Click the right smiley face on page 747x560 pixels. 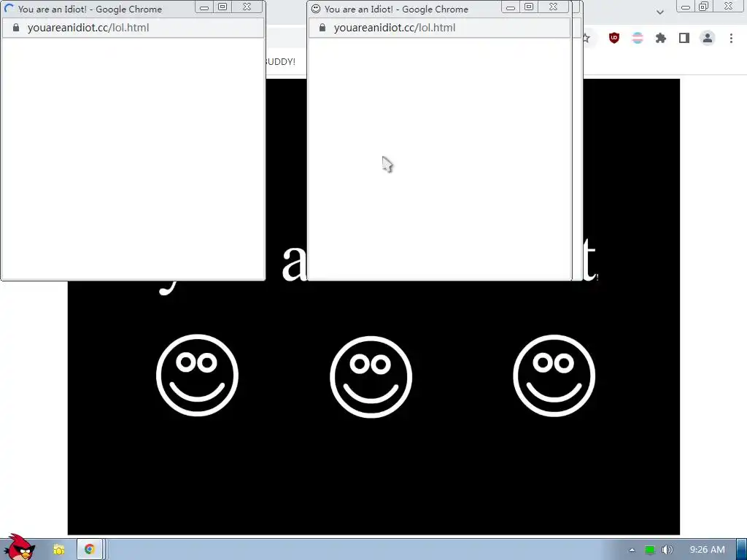554,376
